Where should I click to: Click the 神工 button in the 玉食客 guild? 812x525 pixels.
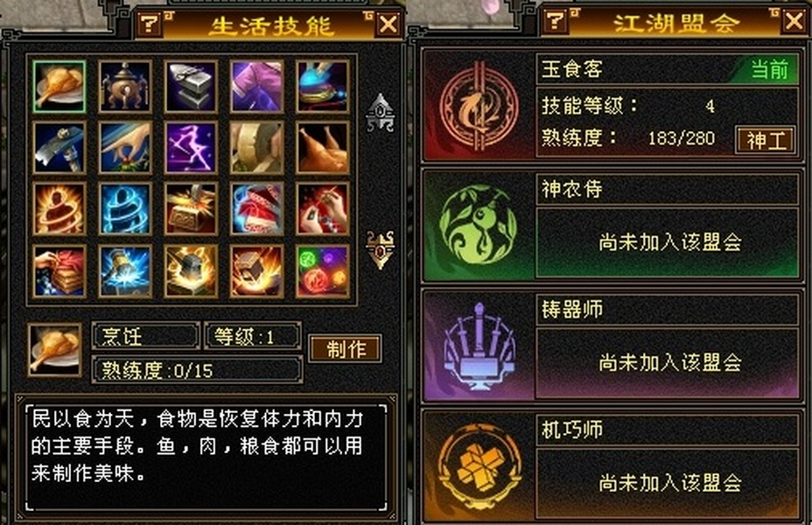[x=766, y=140]
